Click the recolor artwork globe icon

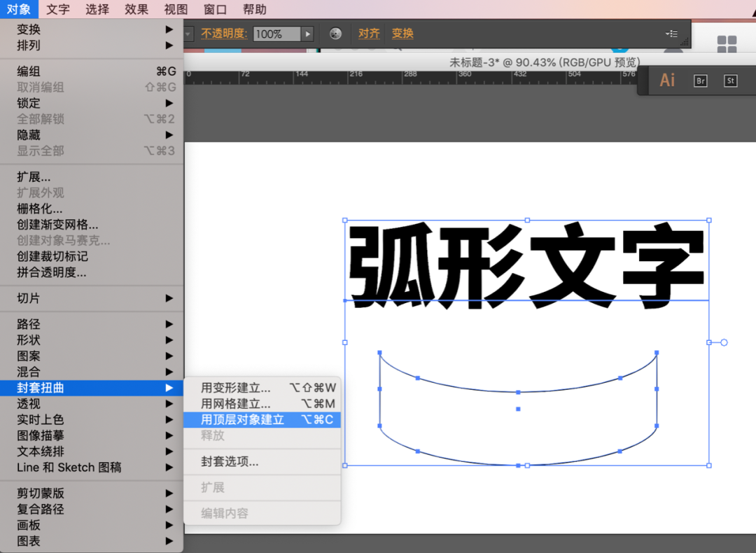click(335, 34)
